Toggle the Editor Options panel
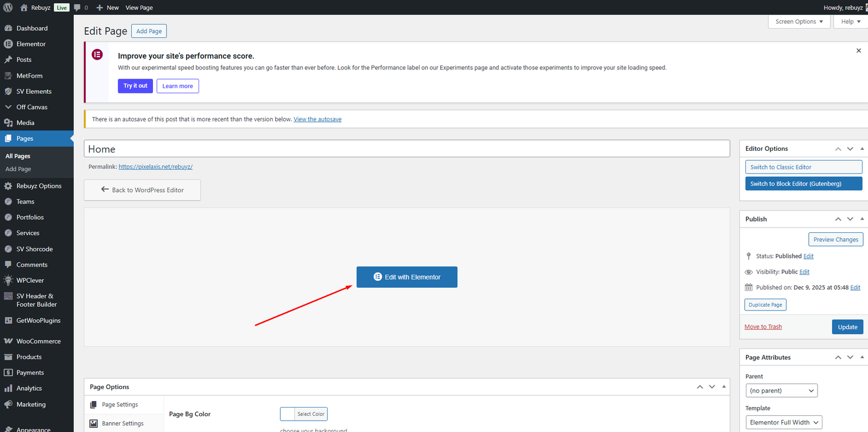Viewport: 868px width, 432px height. 862,149
